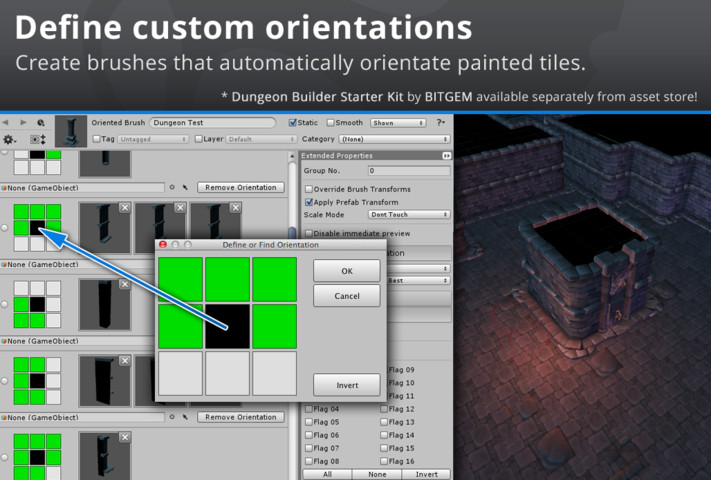Open the recent history clock icon

coord(41,123)
